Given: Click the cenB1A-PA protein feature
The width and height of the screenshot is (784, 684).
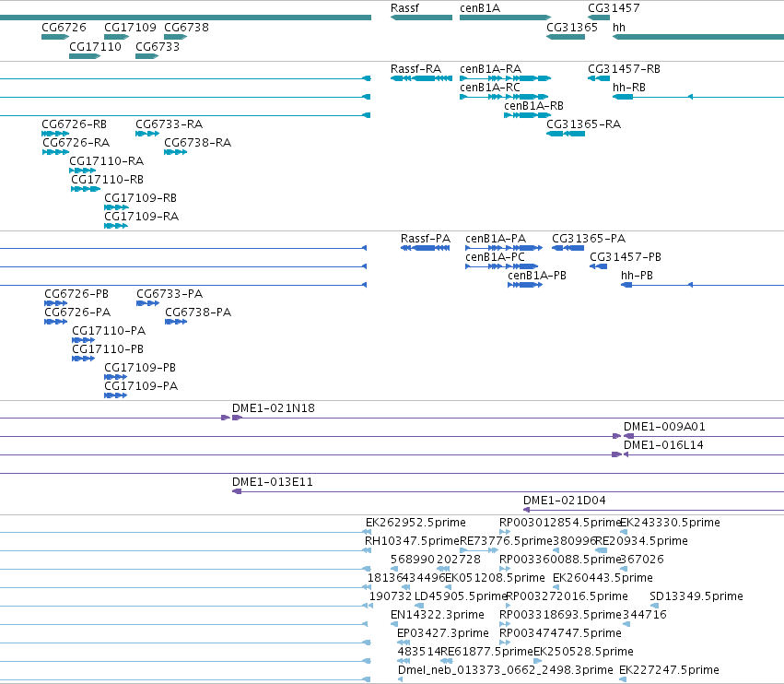Looking at the screenshot, I should (x=504, y=248).
